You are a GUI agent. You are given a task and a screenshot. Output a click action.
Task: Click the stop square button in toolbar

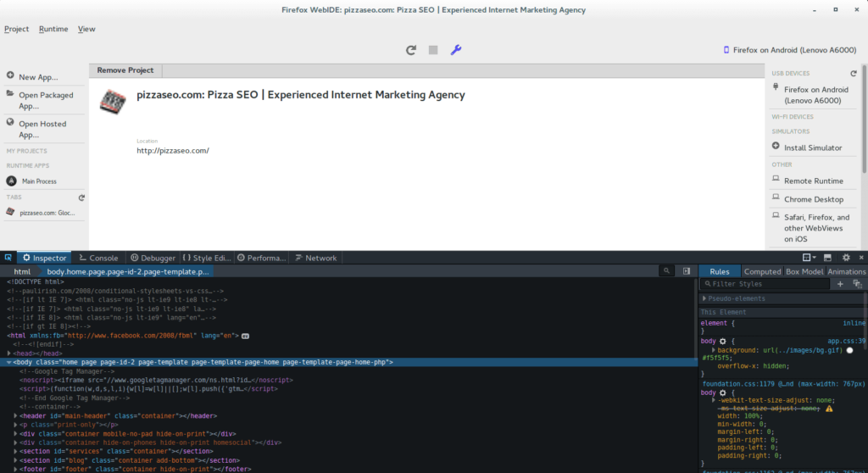(433, 50)
